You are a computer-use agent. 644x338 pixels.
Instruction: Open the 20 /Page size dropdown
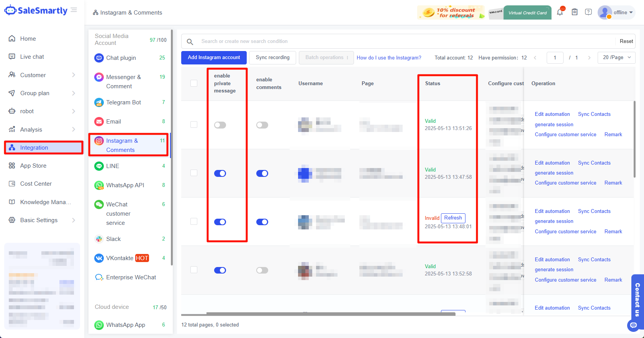[616, 58]
